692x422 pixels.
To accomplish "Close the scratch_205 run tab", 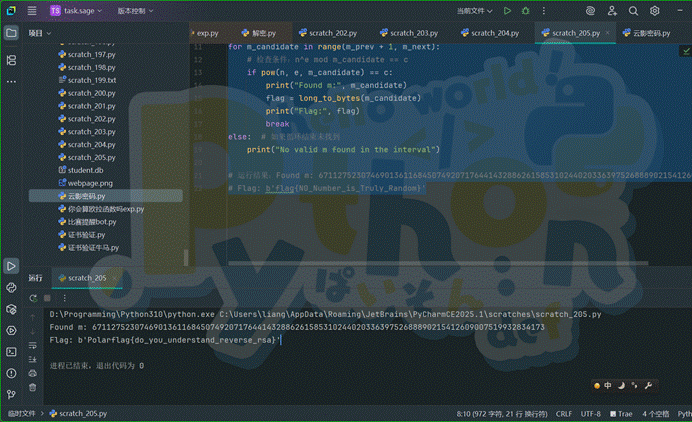I will 114,278.
